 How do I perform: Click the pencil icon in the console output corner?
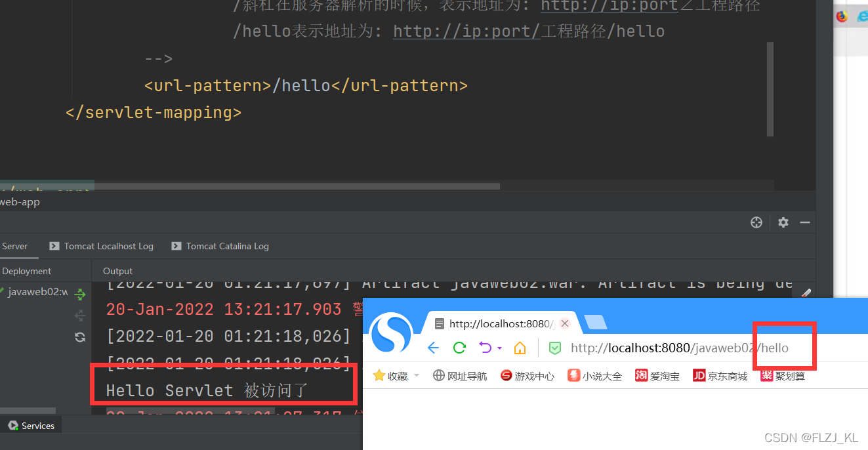click(806, 293)
